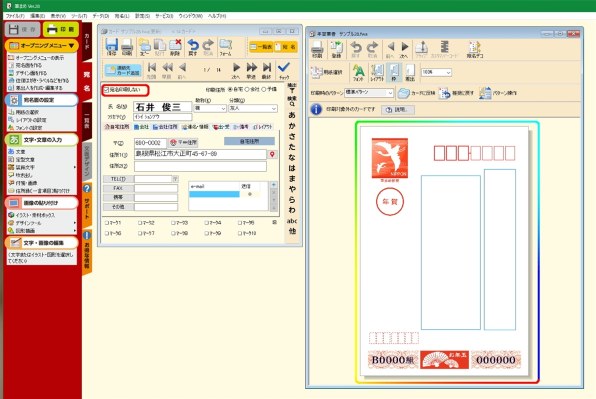Viewport: 596px width, 399px height.
Task: Click the 連絡先カード追加 button
Action: coord(123,70)
